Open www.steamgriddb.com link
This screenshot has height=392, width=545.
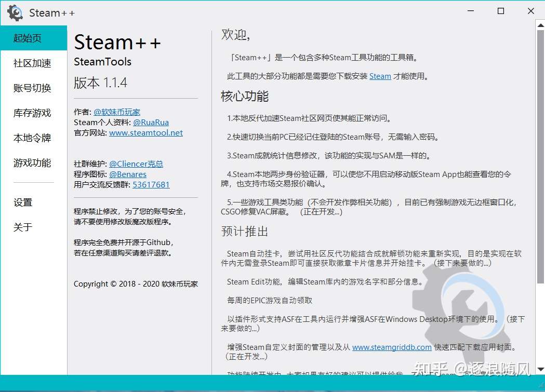coord(392,347)
